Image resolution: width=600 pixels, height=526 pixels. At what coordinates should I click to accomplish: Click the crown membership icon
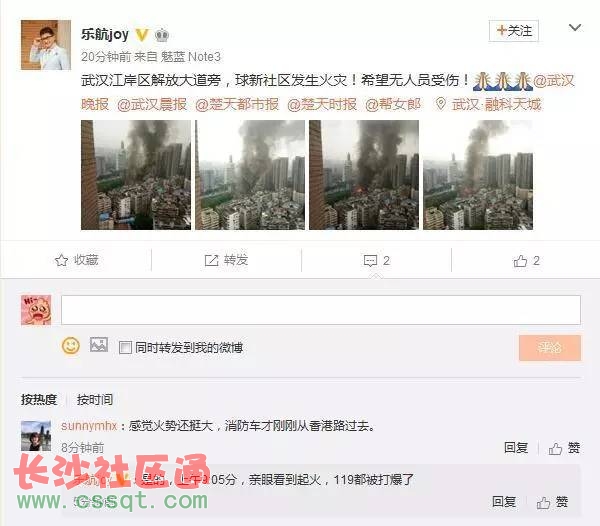point(161,35)
